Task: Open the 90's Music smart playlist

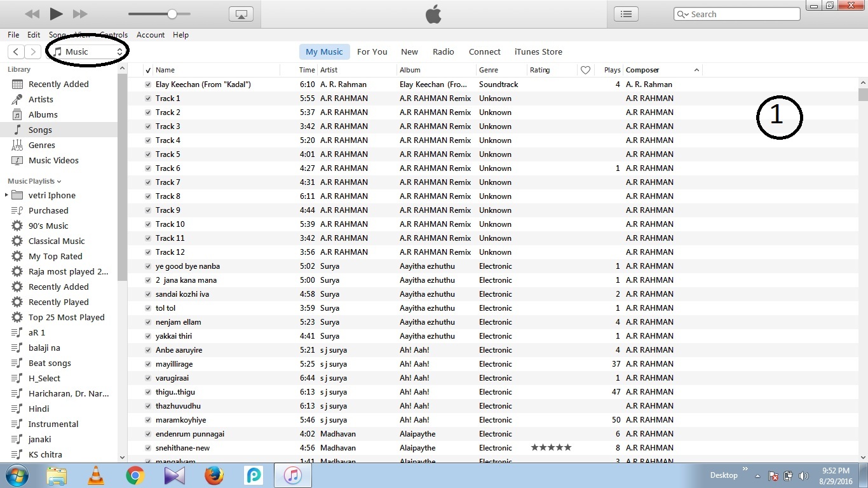Action: point(48,226)
